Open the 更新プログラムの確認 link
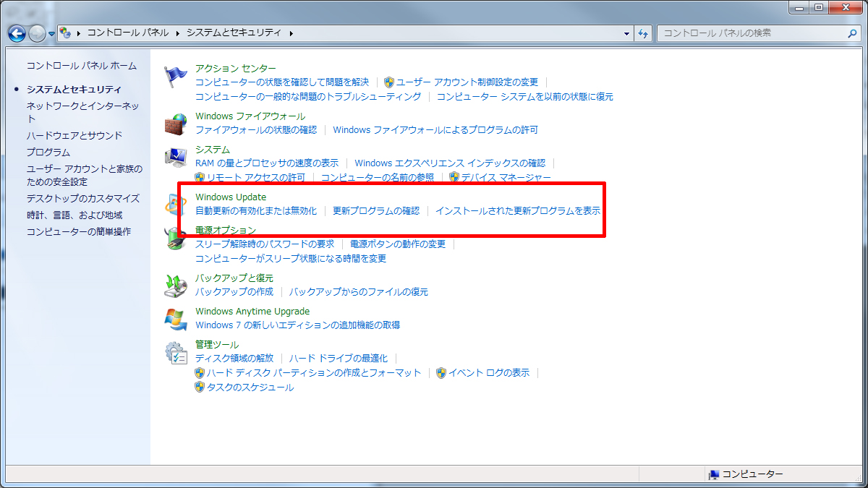The image size is (868, 488). [x=375, y=211]
